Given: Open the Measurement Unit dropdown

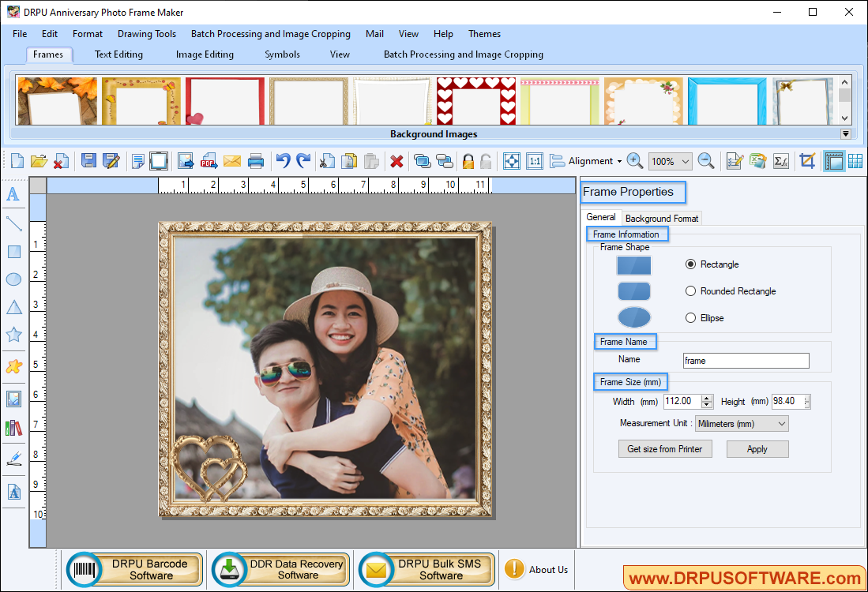Looking at the screenshot, I should [742, 424].
